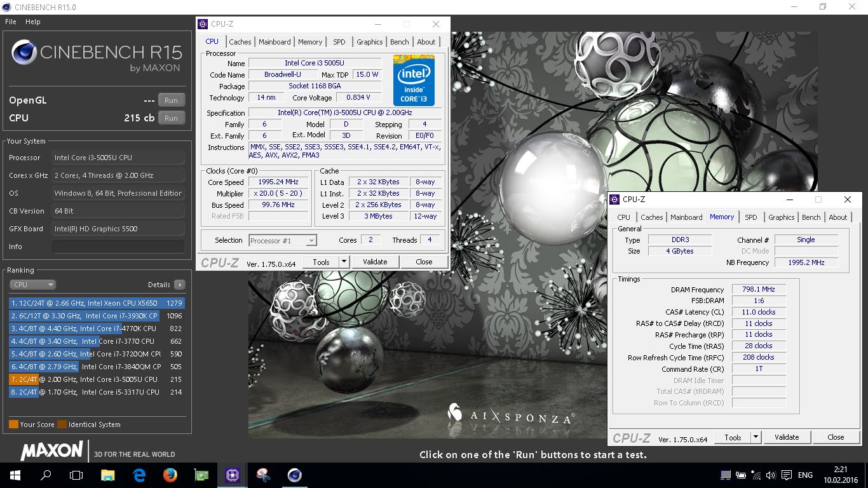Click the Cinebench R15.0 title bar icon

click(6, 6)
